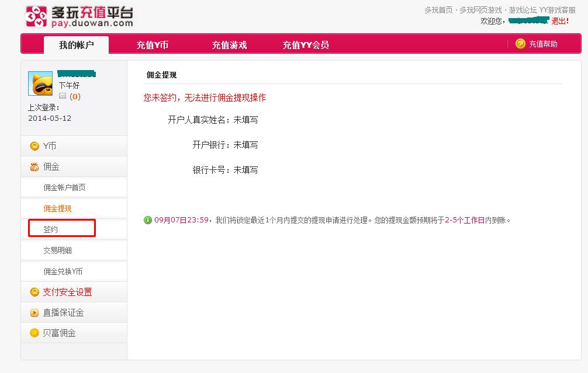588x373 pixels.
Task: Click the 贝富佣金 icon
Action: tap(34, 333)
